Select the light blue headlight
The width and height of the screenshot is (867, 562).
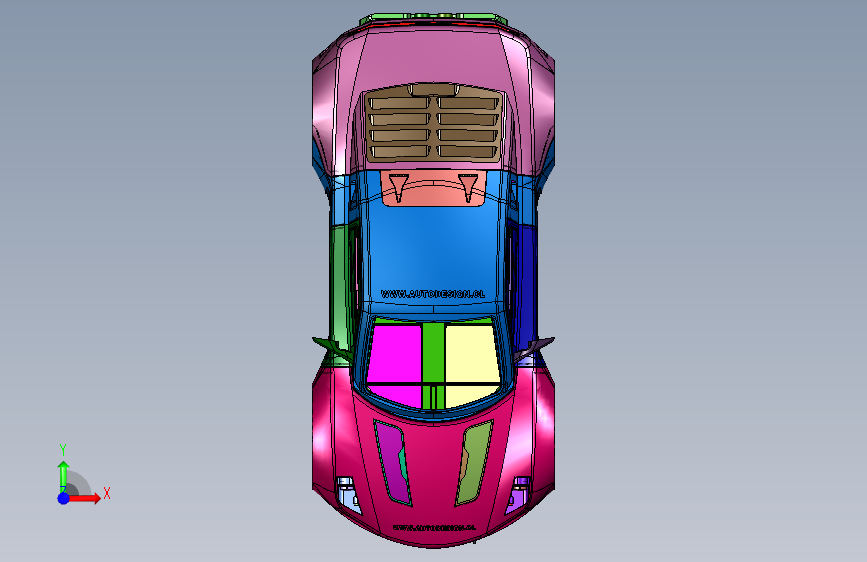click(x=348, y=495)
